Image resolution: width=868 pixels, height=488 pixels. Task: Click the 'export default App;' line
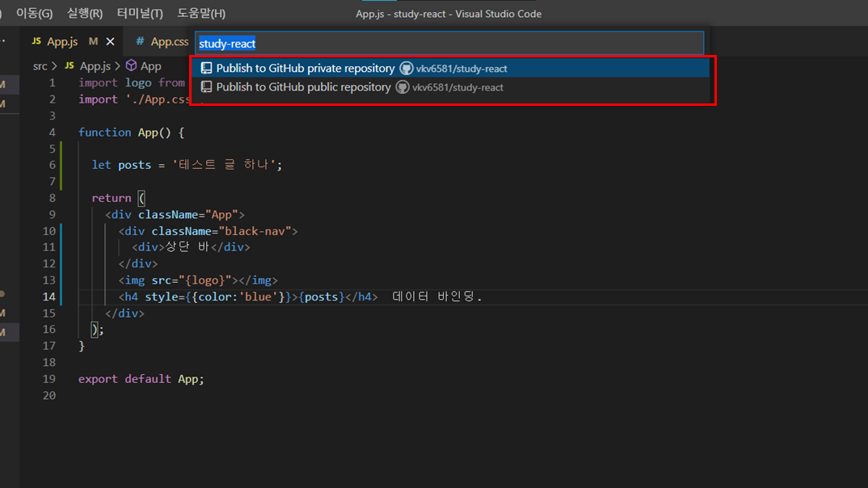pyautogui.click(x=141, y=379)
